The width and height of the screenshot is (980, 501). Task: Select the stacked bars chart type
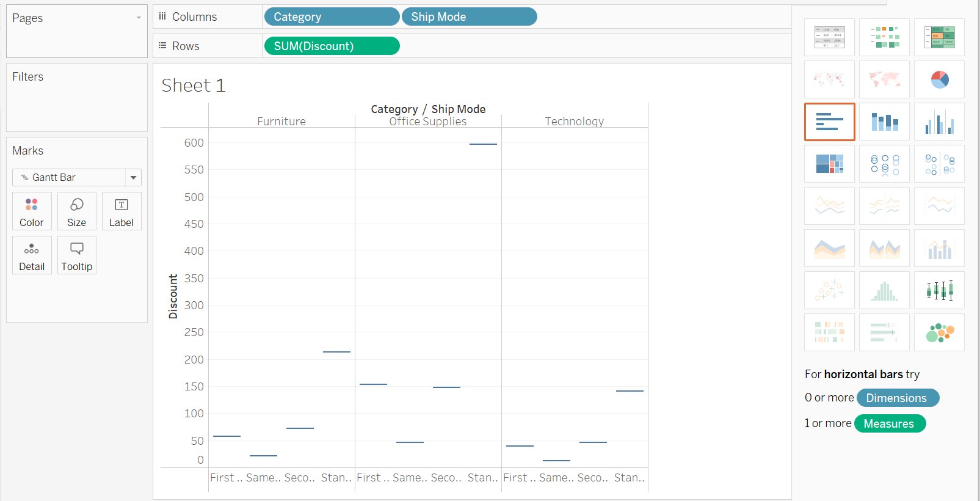pyautogui.click(x=884, y=122)
